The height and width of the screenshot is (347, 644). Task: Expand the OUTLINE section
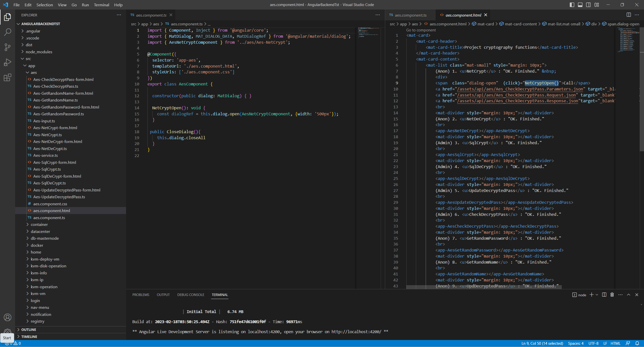[x=29, y=329]
